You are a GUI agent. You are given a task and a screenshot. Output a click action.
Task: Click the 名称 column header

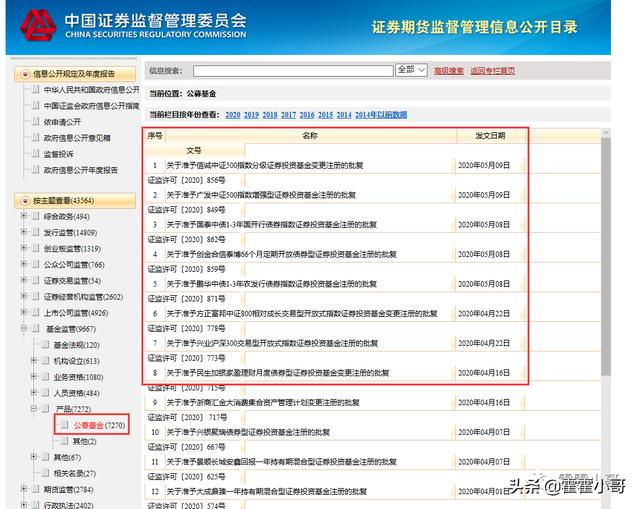click(310, 136)
